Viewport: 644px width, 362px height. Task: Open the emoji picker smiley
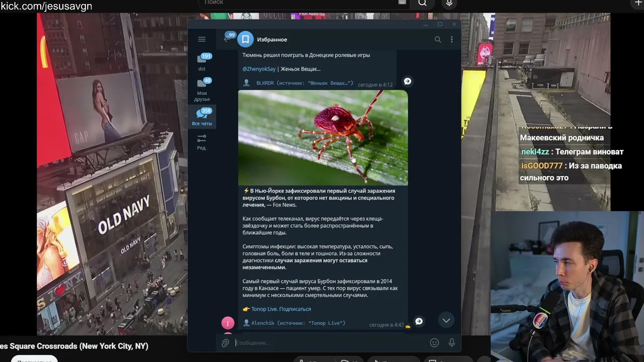[x=434, y=343]
